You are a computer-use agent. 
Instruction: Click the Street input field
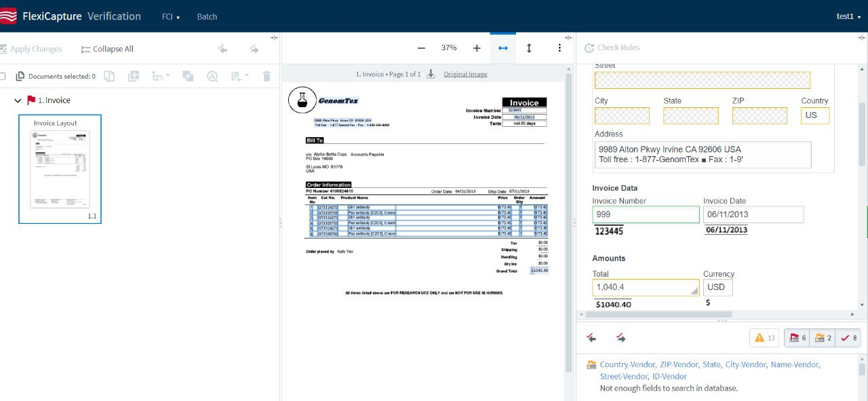pyautogui.click(x=703, y=80)
